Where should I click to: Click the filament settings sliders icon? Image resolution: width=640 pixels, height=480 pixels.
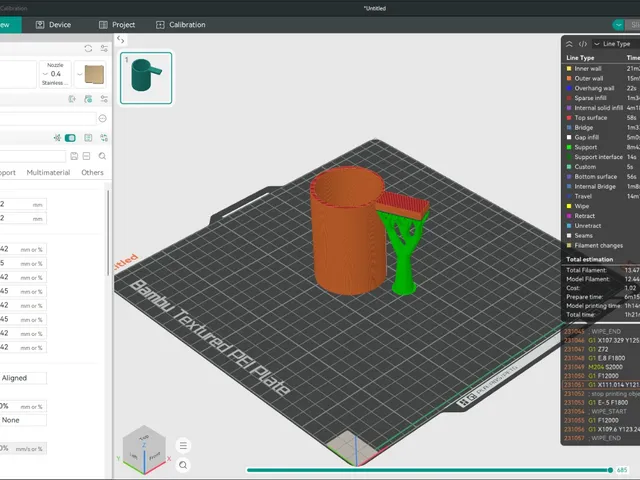pyautogui.click(x=104, y=99)
